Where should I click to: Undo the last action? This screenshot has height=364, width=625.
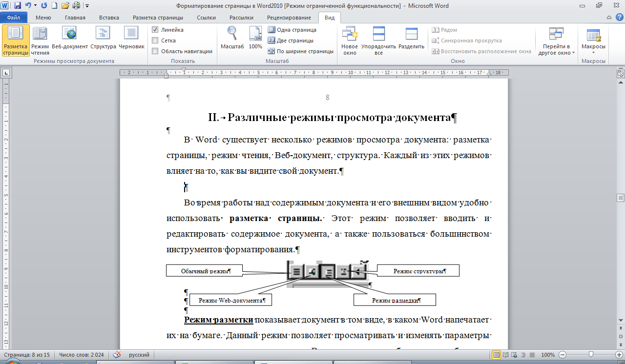28,6
